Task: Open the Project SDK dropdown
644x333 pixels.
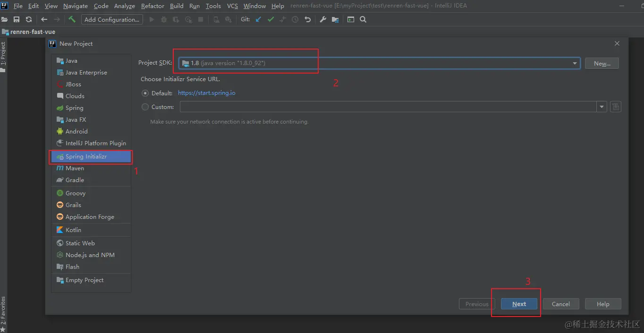Action: (x=380, y=63)
